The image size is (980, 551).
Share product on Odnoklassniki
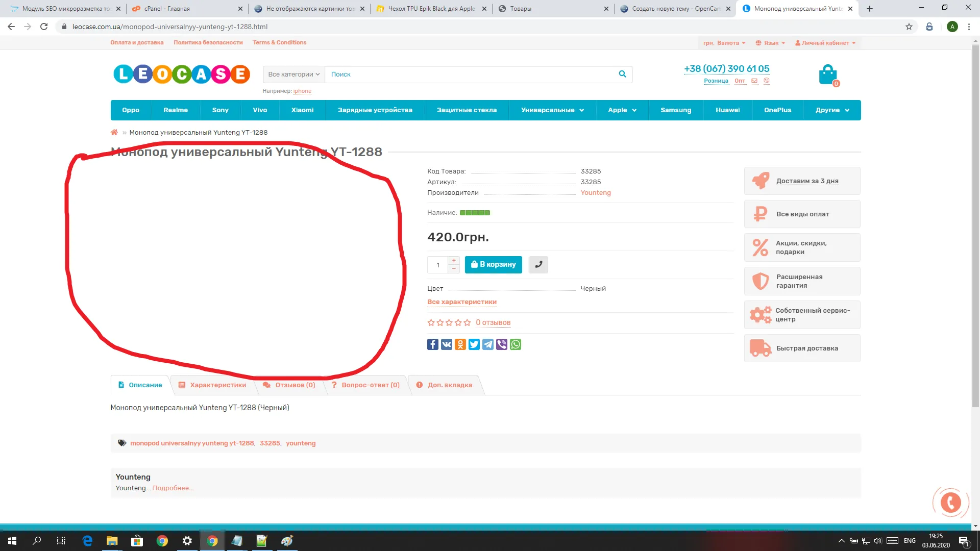[x=460, y=344]
